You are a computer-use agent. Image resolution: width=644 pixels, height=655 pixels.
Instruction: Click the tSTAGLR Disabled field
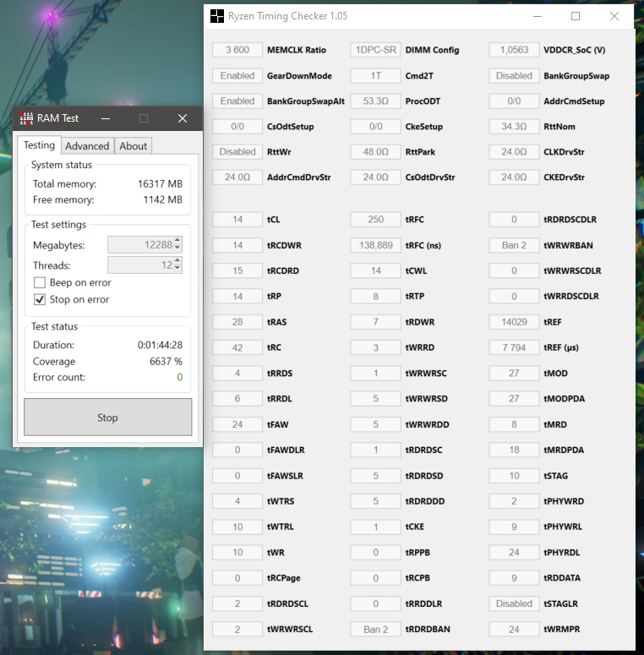tap(514, 603)
